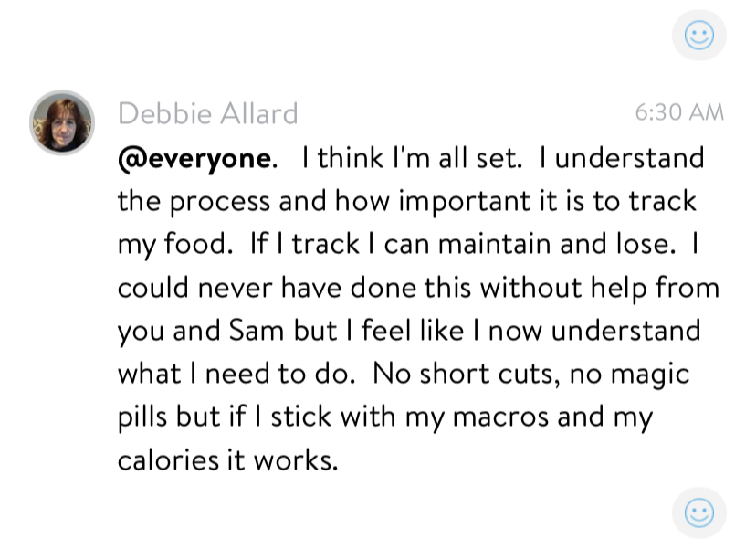Open Debbie Allard's profile photo

tap(62, 121)
